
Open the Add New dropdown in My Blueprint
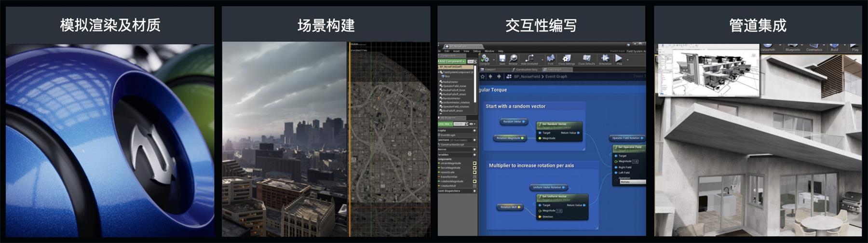445,124
